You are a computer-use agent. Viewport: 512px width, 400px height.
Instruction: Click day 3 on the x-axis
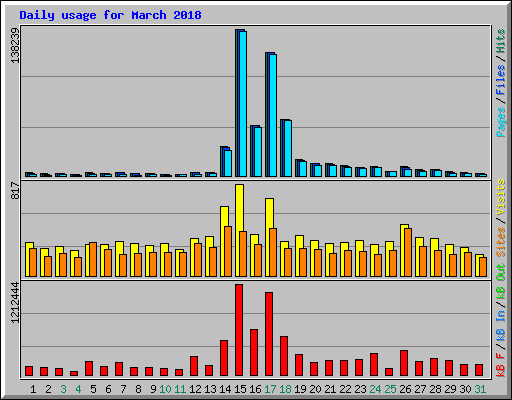click(x=63, y=389)
